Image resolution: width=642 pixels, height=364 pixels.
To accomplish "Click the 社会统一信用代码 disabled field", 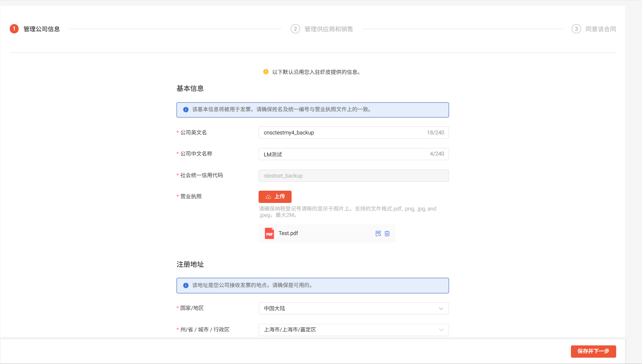I will click(x=353, y=176).
